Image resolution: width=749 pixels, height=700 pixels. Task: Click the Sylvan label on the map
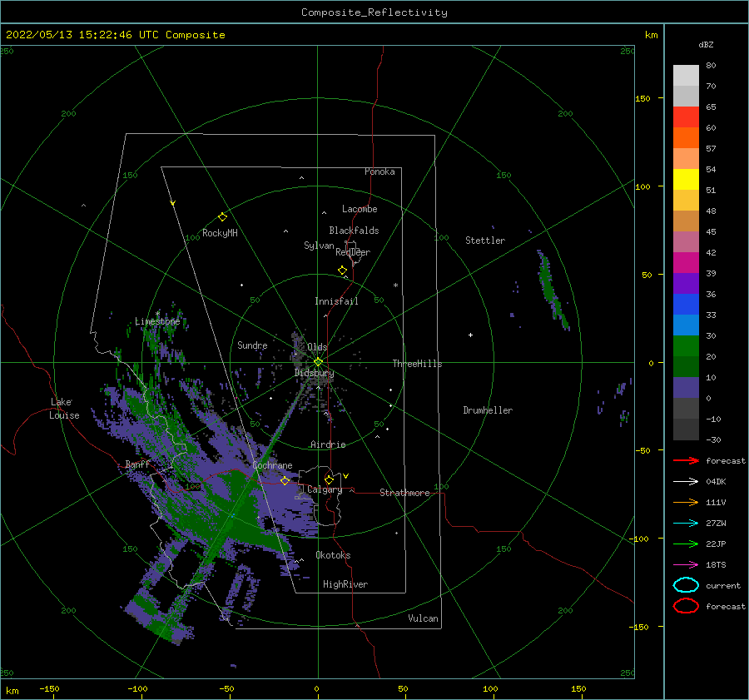319,246
